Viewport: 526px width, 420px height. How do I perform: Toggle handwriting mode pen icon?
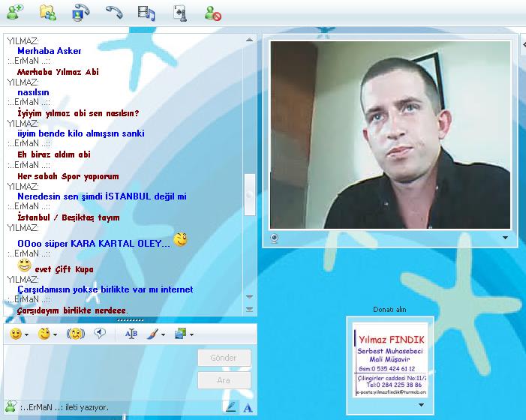tap(231, 406)
